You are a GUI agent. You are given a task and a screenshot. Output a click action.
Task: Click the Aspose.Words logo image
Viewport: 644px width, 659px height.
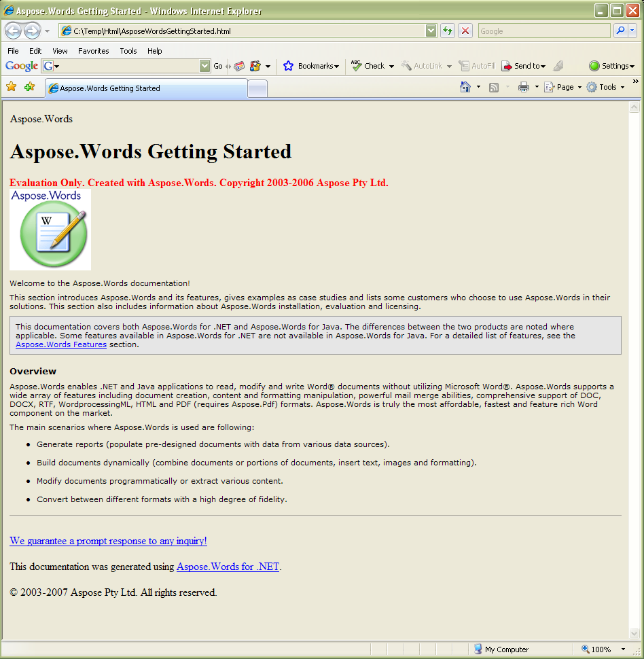tap(50, 230)
